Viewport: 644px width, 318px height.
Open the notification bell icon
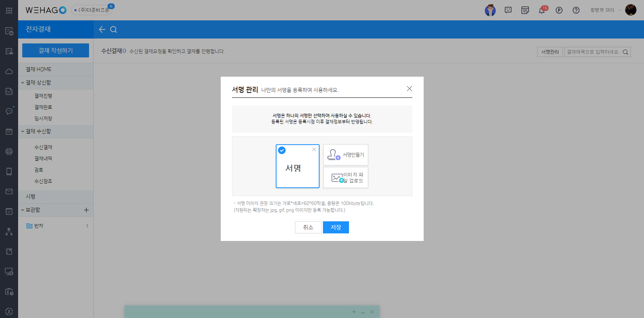542,10
